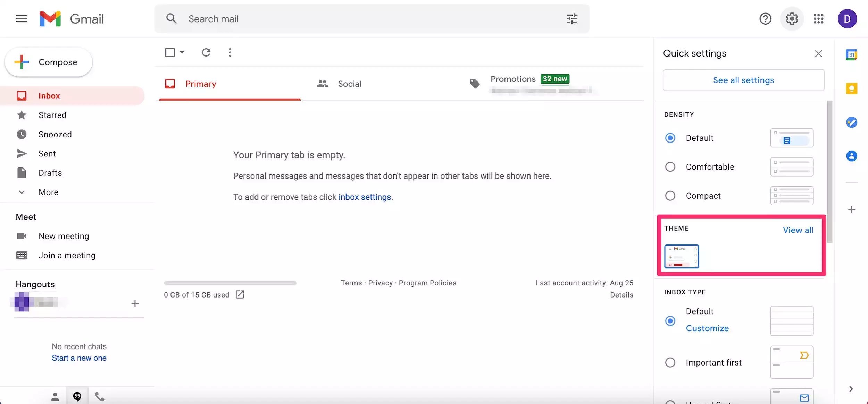
Task: Expand the More labels list
Action: (x=48, y=192)
